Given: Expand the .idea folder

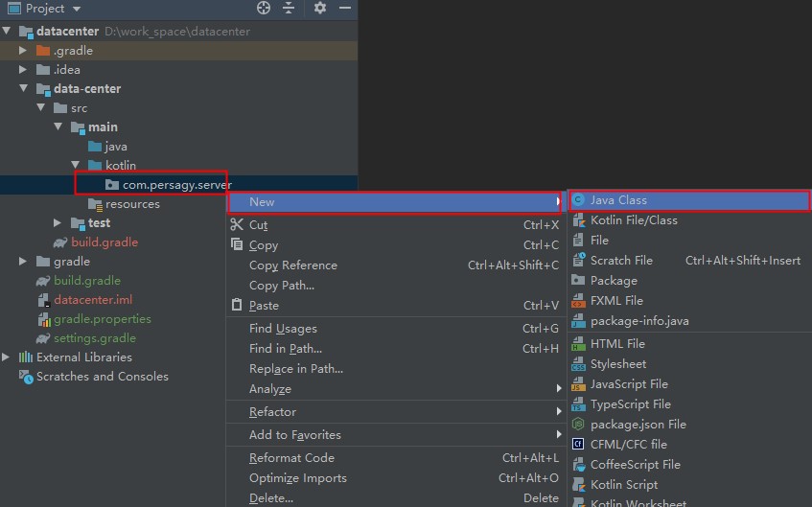Looking at the screenshot, I should click(x=24, y=70).
